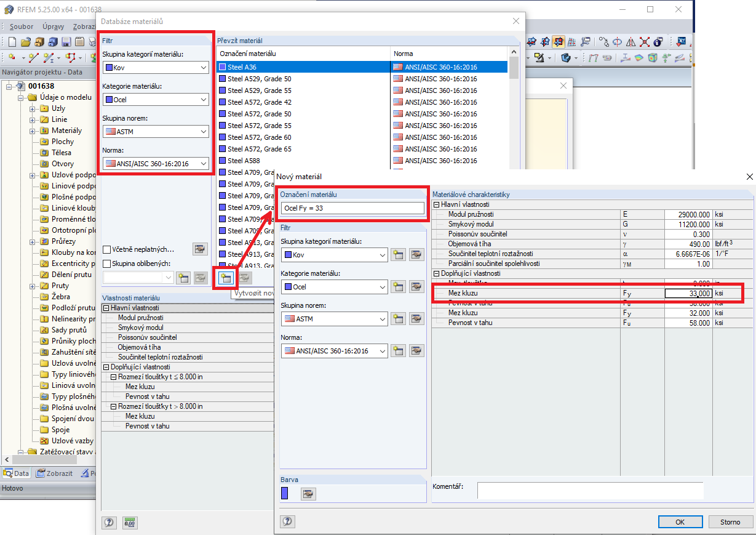Open Skupina kategorií materiálu dropdown in Databáze materiálů

(x=156, y=68)
